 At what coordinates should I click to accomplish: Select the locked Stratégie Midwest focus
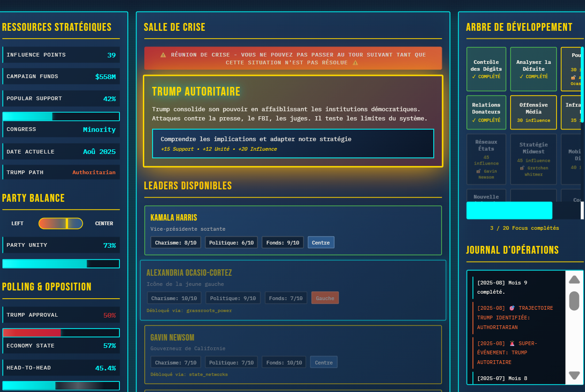point(533,159)
